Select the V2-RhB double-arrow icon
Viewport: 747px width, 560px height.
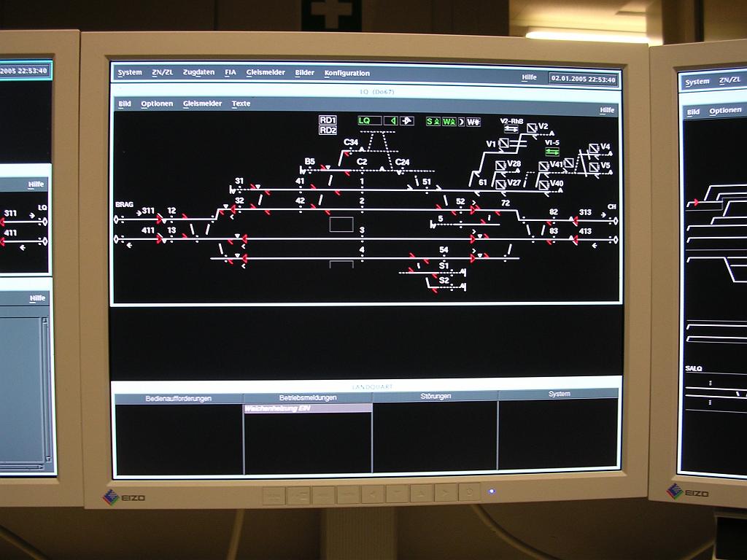[x=511, y=129]
